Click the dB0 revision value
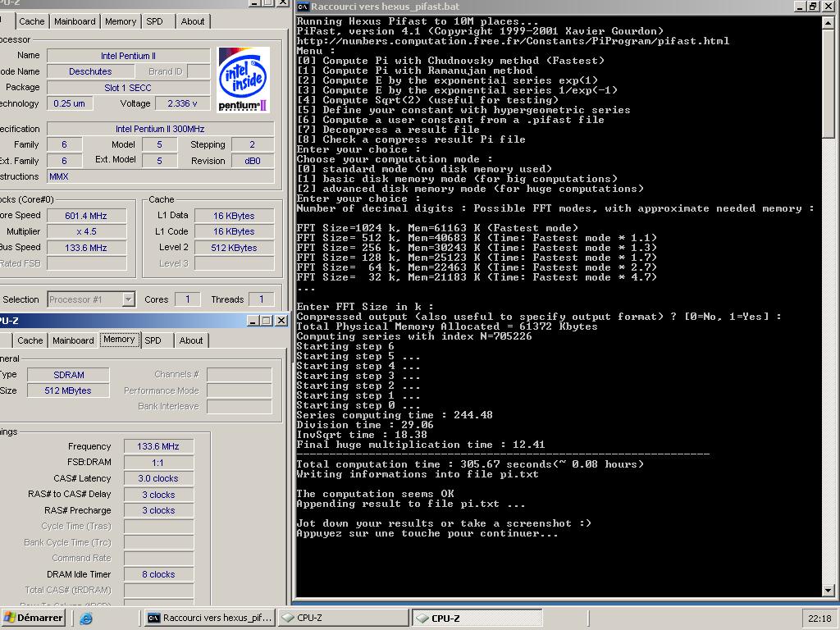This screenshot has width=840, height=630. pyautogui.click(x=253, y=161)
